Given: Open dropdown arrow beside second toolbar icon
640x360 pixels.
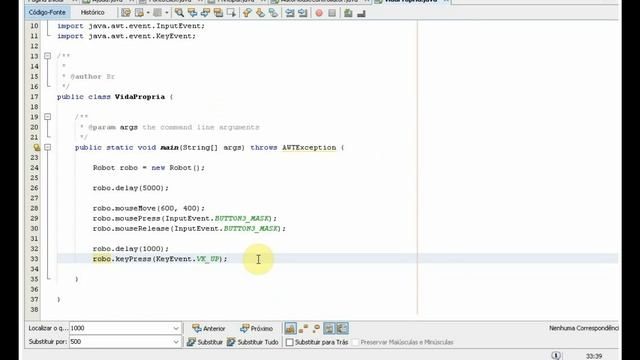Looking at the screenshot, I should point(148,13).
